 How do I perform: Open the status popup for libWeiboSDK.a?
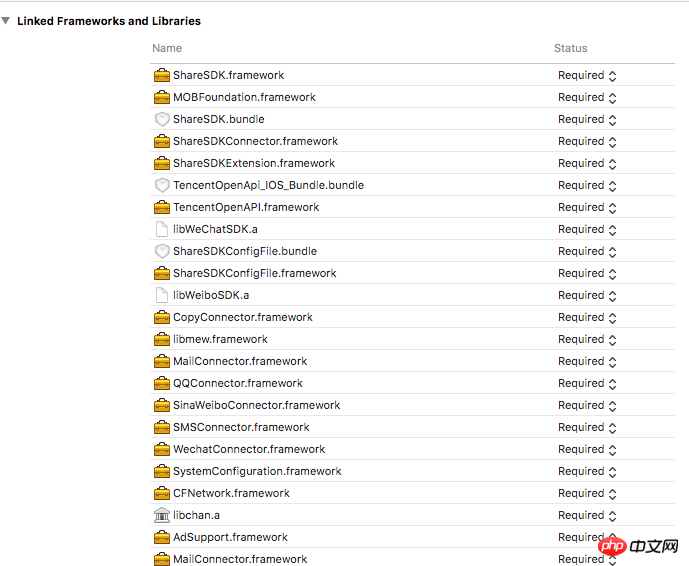[587, 295]
